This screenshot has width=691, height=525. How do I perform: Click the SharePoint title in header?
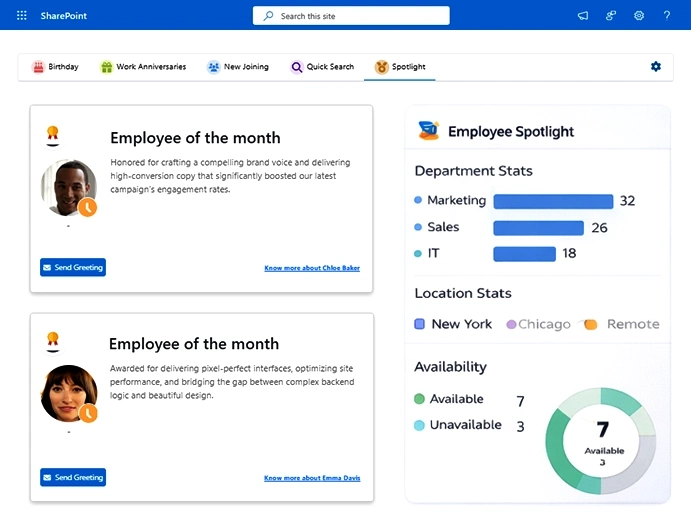[x=63, y=16]
